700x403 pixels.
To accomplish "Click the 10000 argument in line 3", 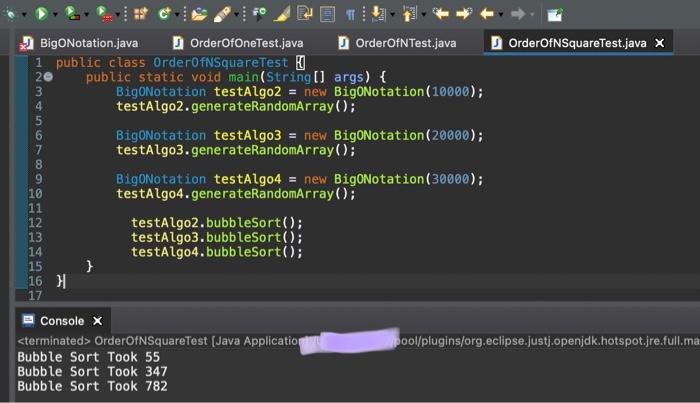I will point(450,92).
